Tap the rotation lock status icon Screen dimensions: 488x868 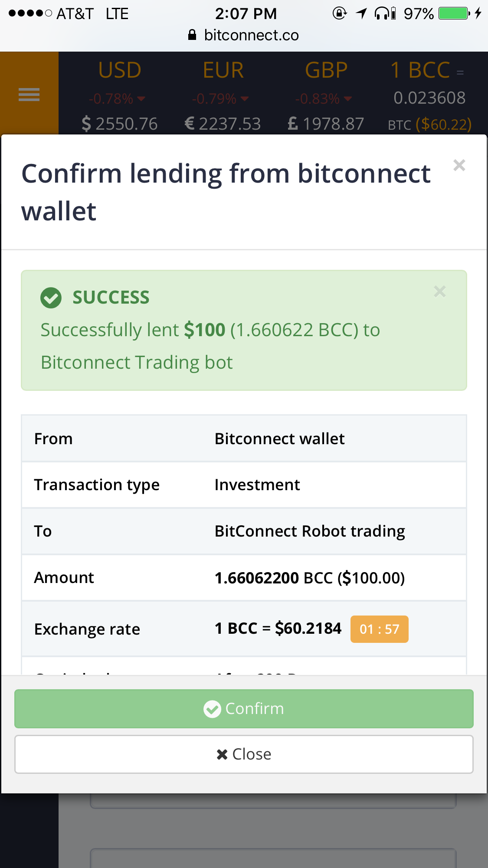click(x=340, y=13)
